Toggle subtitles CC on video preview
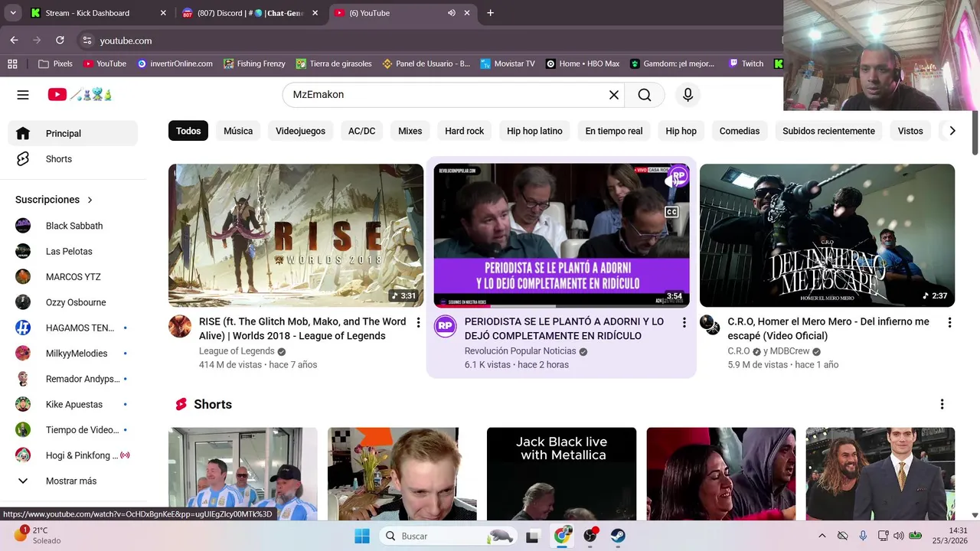The height and width of the screenshot is (551, 980). point(671,212)
